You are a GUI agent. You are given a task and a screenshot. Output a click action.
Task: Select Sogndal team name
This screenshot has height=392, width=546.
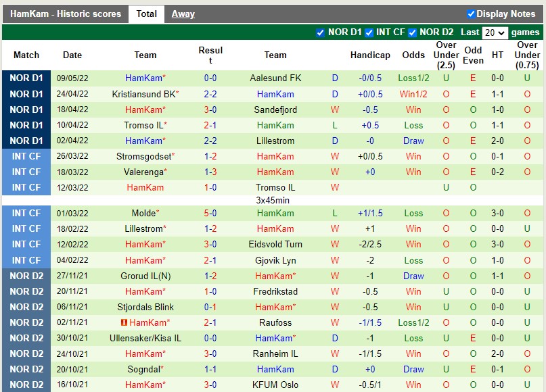click(x=144, y=370)
